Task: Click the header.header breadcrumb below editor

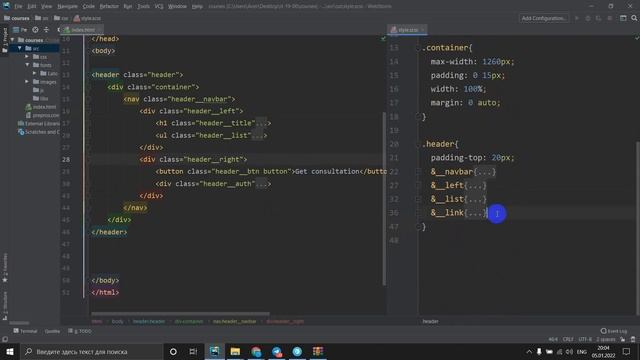Action: [x=149, y=321]
